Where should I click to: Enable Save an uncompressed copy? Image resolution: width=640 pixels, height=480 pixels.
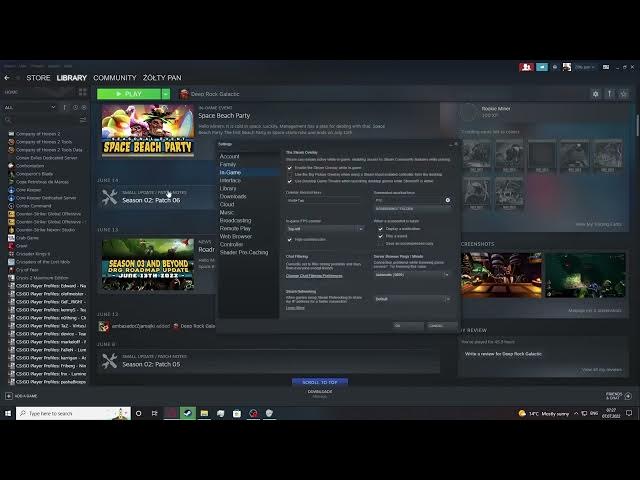tap(380, 244)
